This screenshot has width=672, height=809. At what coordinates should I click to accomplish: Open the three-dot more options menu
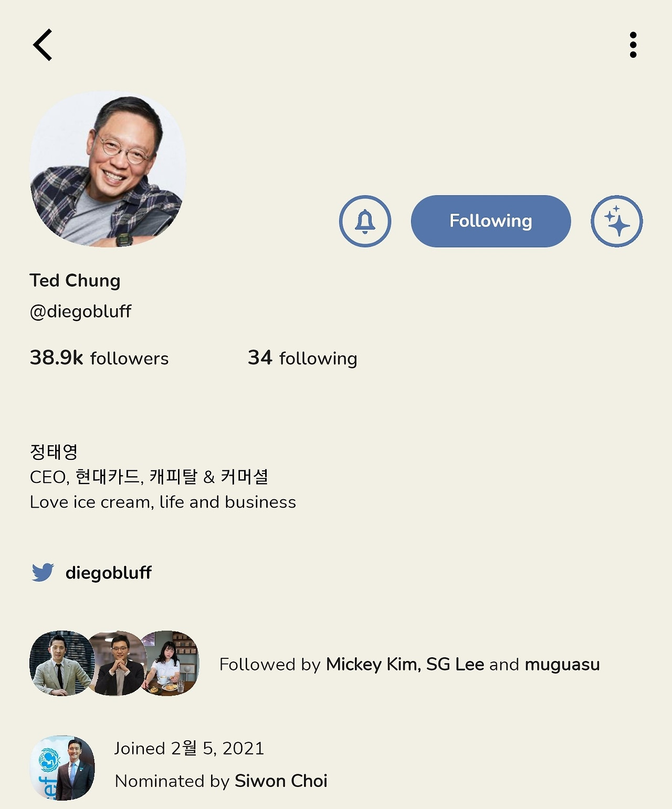(633, 45)
